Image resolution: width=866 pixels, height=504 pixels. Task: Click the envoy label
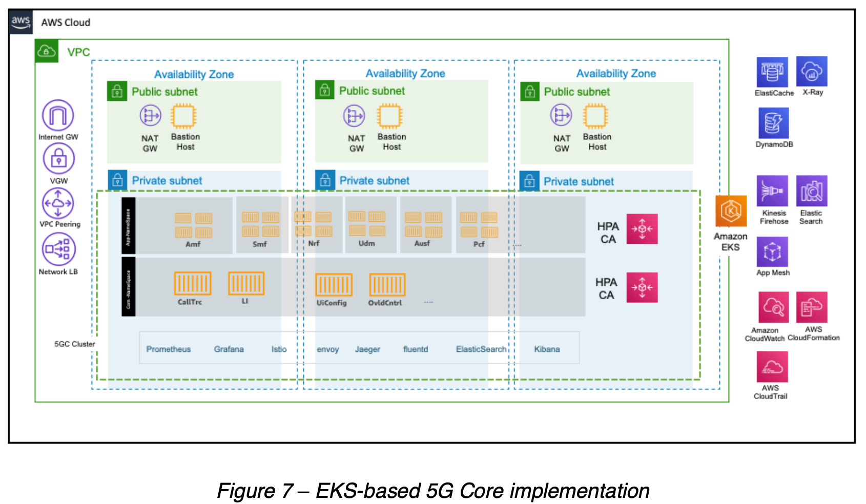pyautogui.click(x=328, y=349)
